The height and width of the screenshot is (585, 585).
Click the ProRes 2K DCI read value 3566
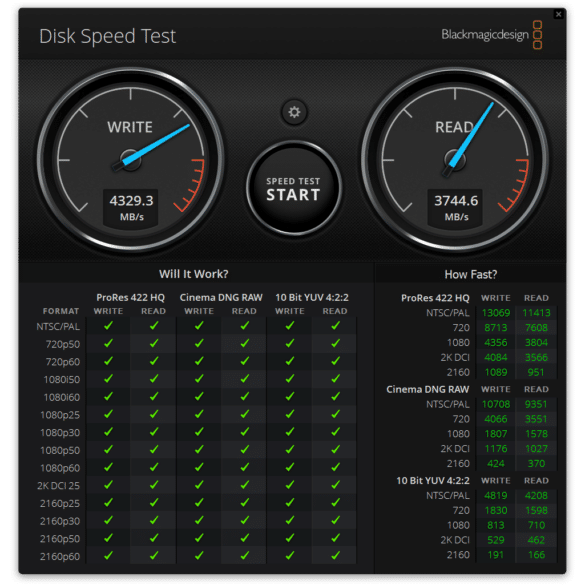[x=536, y=357]
